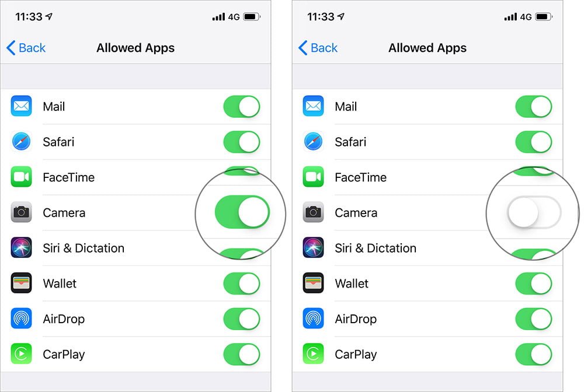
Task: Tap the Siri & Dictation label in left screen
Action: 84,248
